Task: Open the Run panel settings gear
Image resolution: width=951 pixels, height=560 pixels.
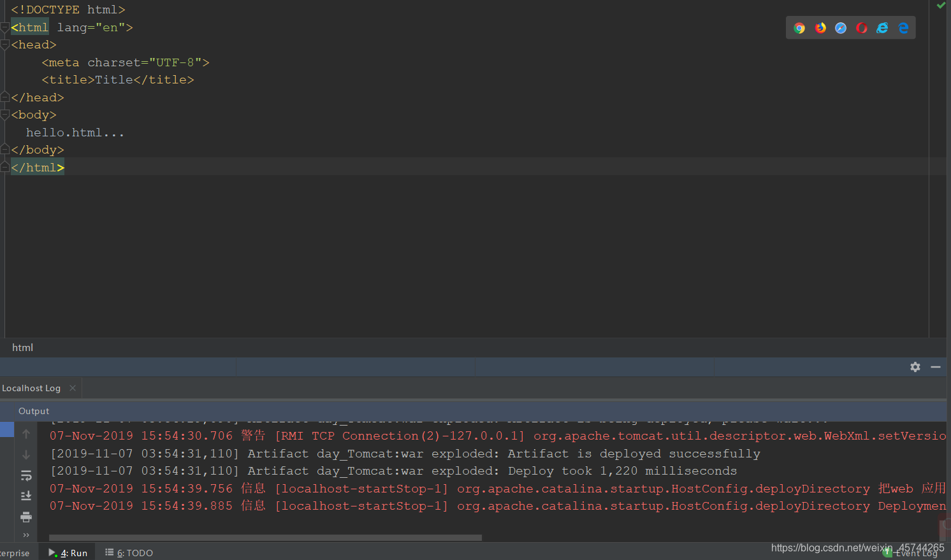Action: (x=915, y=367)
